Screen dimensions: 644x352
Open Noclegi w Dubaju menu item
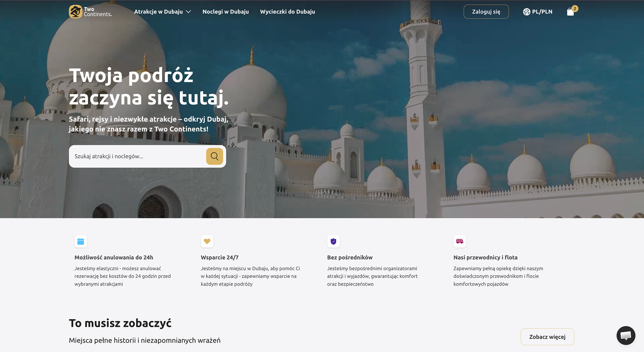pyautogui.click(x=225, y=12)
